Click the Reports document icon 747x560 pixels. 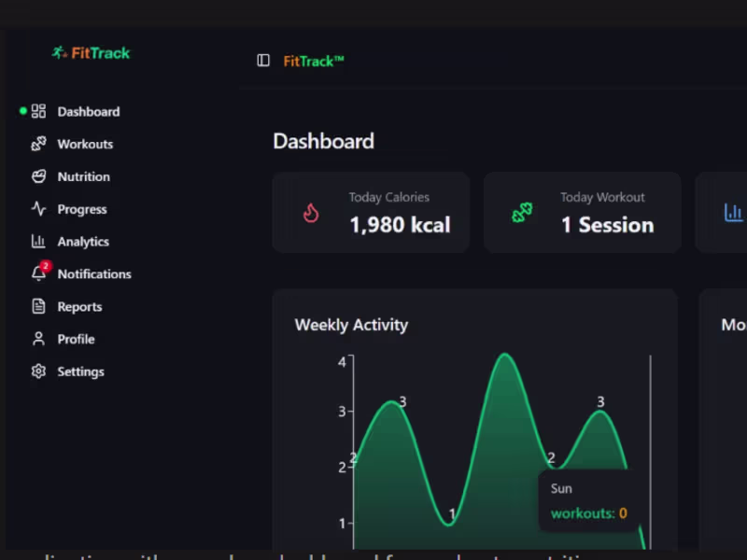(x=38, y=306)
